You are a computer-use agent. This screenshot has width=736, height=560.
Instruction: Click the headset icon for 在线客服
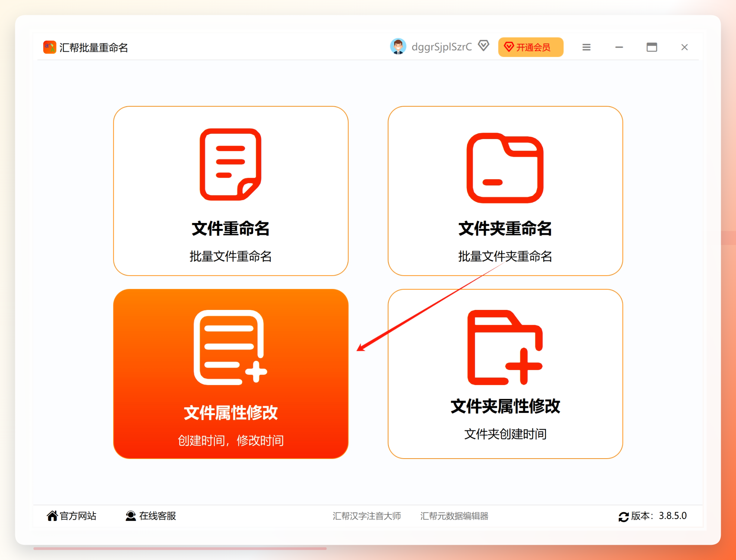130,516
